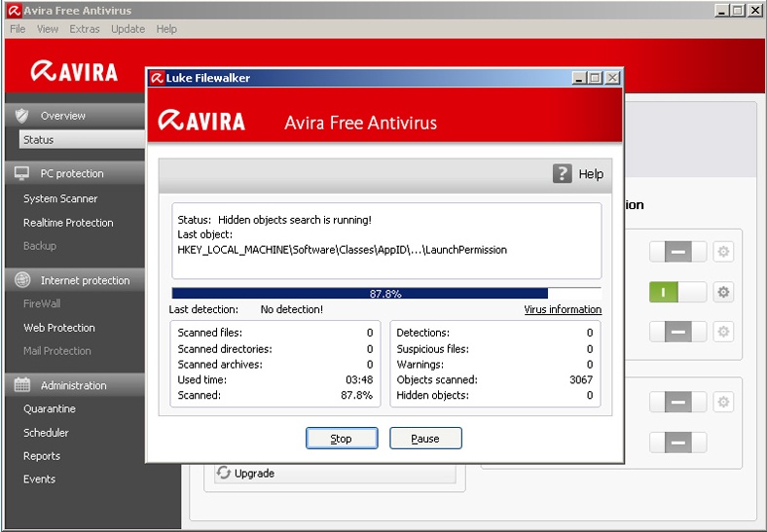Image resolution: width=767 pixels, height=532 pixels.
Task: Expand the Administration section header
Action: pos(75,385)
